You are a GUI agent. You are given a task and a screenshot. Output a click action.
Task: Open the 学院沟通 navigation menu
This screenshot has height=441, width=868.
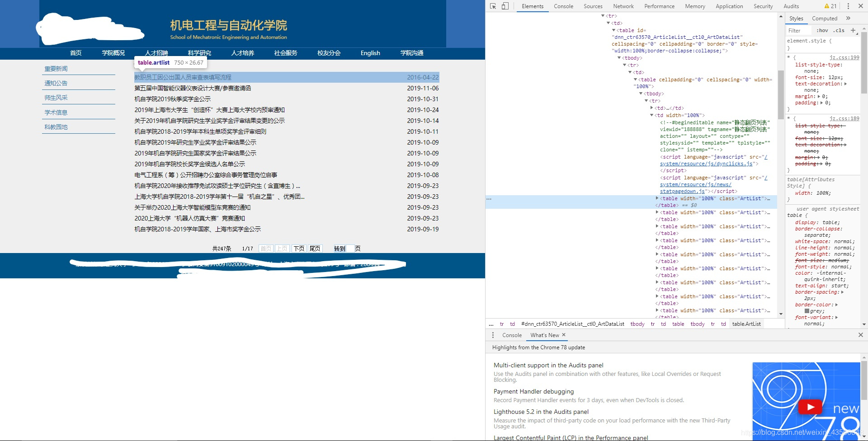(412, 53)
